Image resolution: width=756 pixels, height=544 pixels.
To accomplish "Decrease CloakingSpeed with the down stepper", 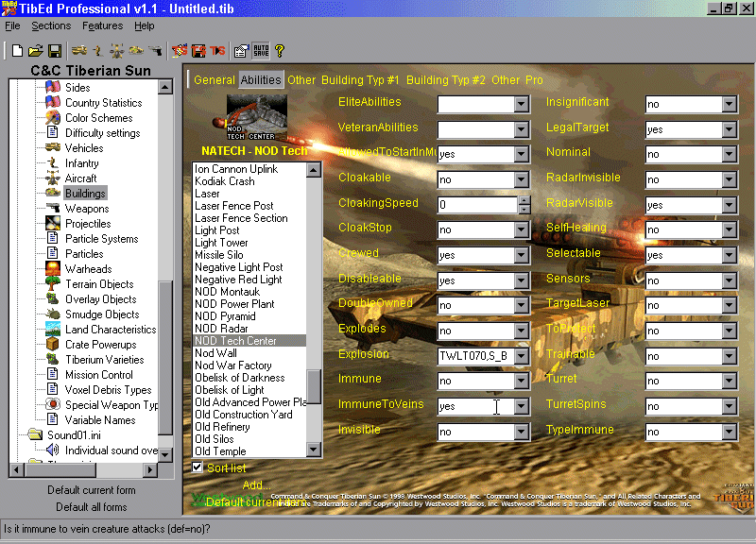I will point(524,209).
